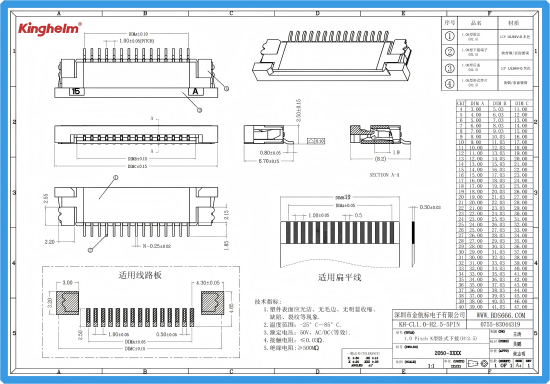Select the left hatched solder pad

pos(67,303)
